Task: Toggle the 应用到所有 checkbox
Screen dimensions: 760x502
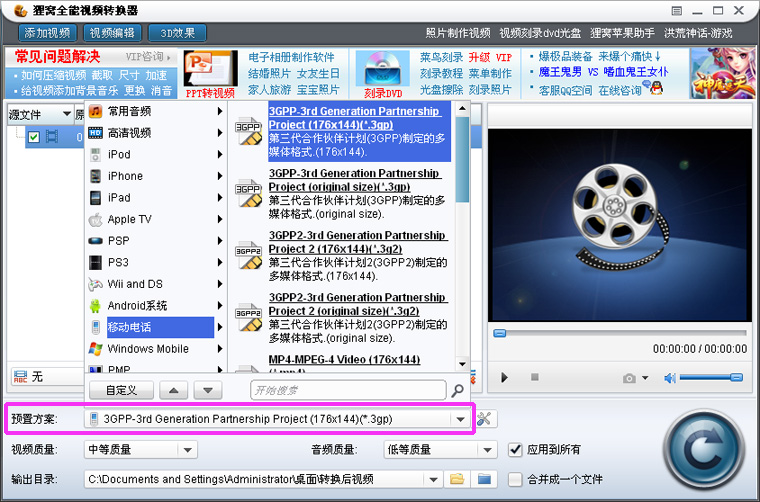Action: click(515, 450)
